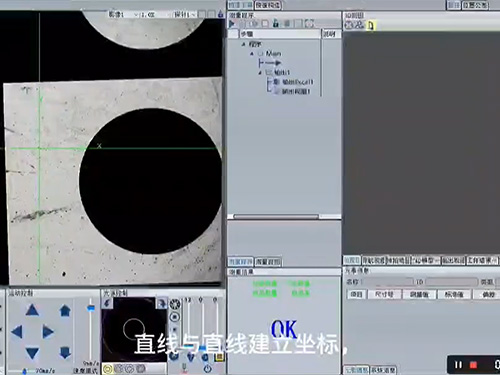Viewport: 500px width, 375px height.
Task: Collapse the output1 node in tree
Action: pos(260,72)
